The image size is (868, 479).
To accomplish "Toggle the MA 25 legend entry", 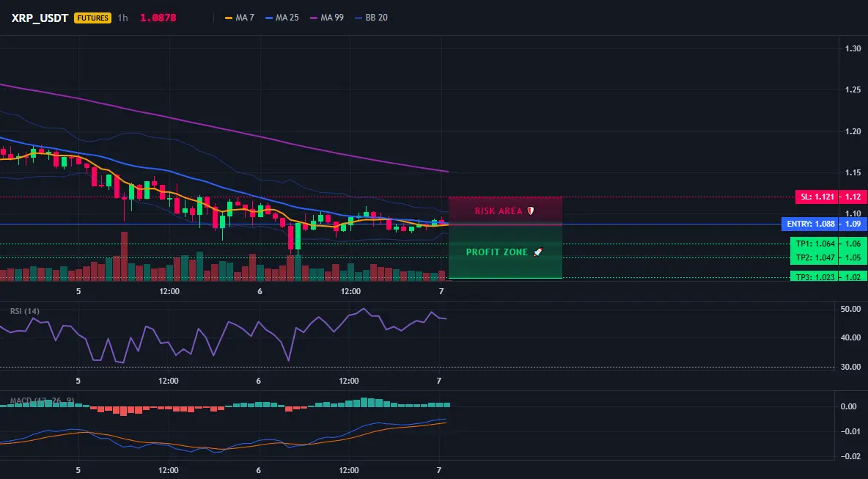I will 282,18.
